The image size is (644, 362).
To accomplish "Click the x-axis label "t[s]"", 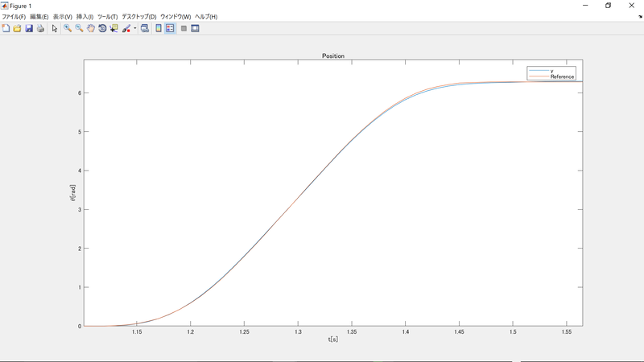I will (333, 339).
